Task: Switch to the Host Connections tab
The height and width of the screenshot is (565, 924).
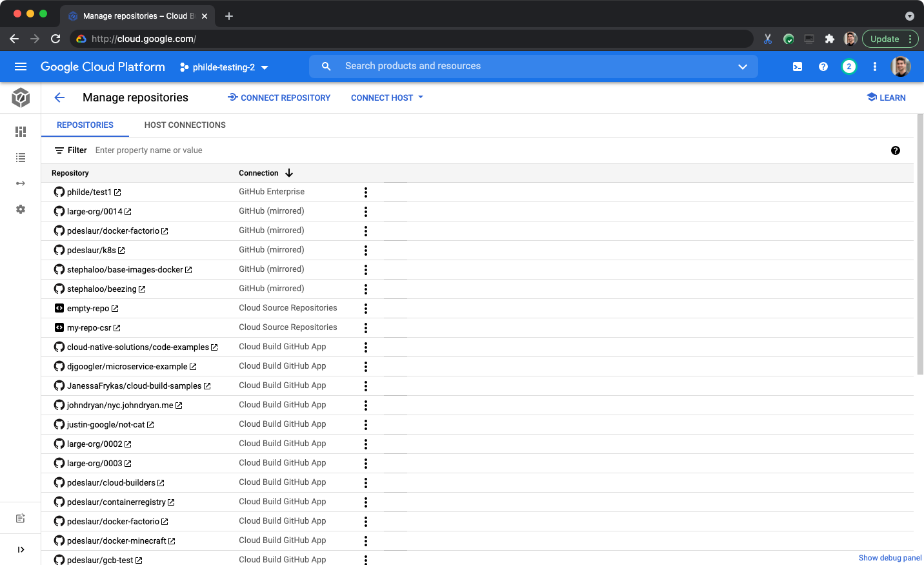Action: tap(185, 125)
